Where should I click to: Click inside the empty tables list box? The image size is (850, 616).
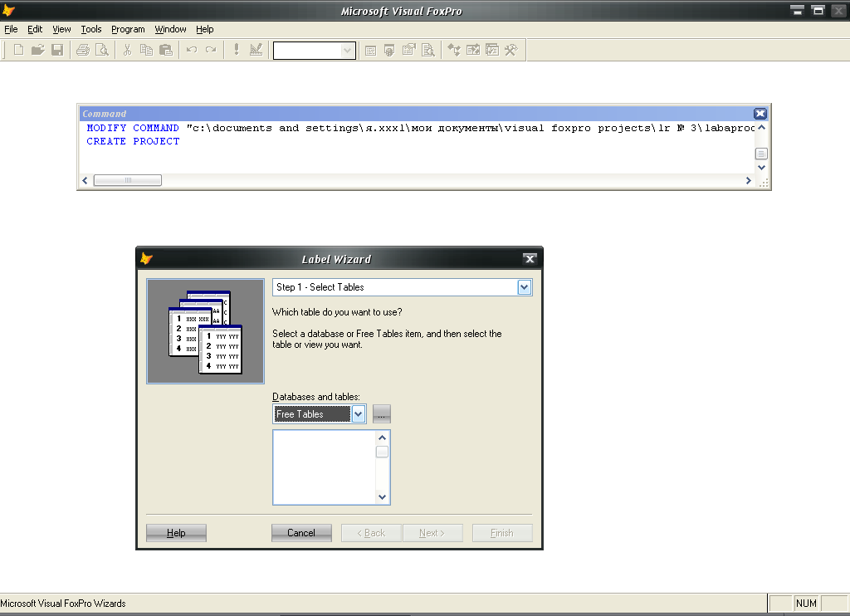(x=325, y=467)
